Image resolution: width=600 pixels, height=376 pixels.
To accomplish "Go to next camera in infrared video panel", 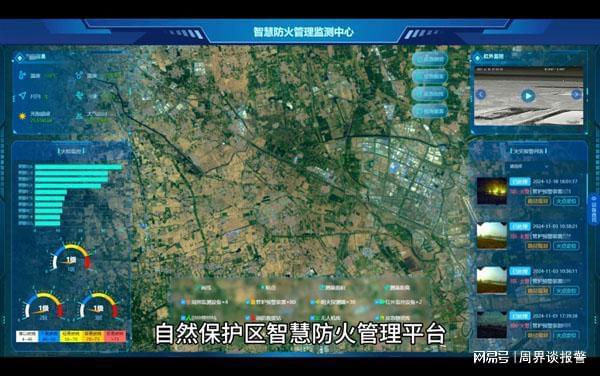I will coord(576,94).
